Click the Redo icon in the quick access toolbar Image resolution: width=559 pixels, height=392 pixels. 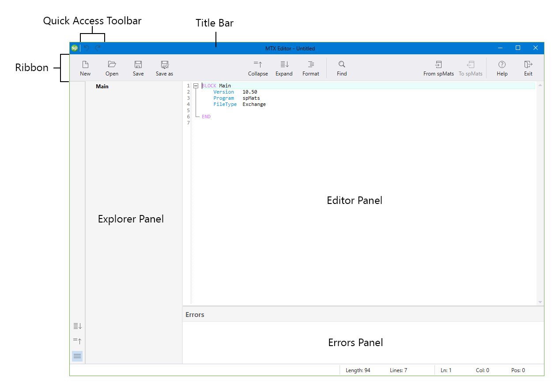point(98,48)
